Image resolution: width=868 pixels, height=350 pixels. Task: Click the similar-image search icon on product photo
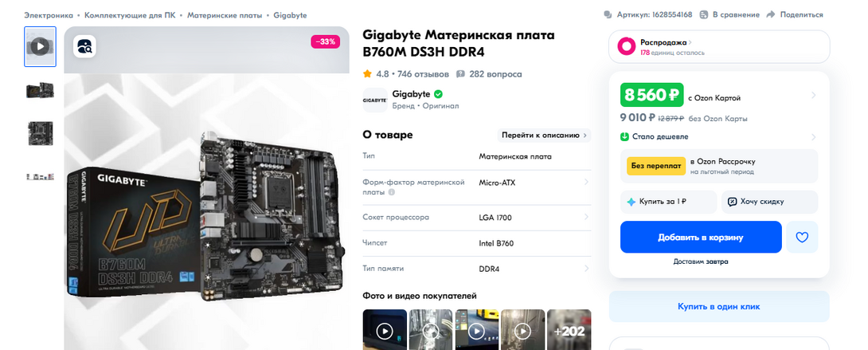click(x=84, y=46)
